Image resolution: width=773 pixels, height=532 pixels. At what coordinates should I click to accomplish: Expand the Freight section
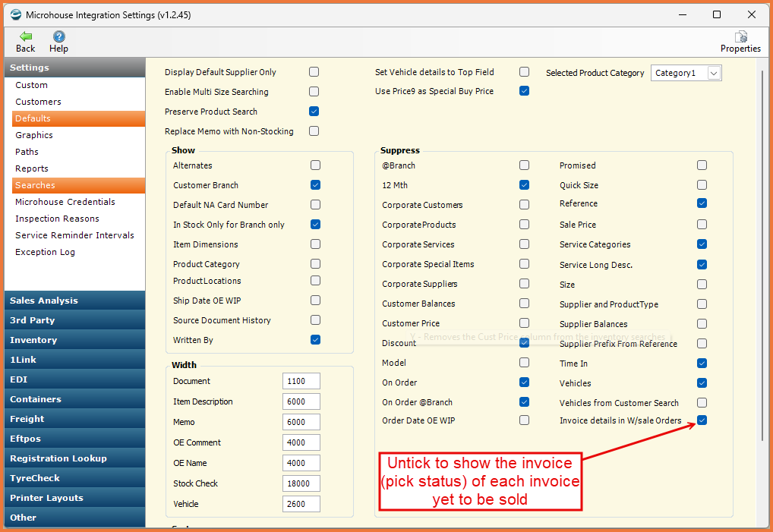pyautogui.click(x=75, y=419)
